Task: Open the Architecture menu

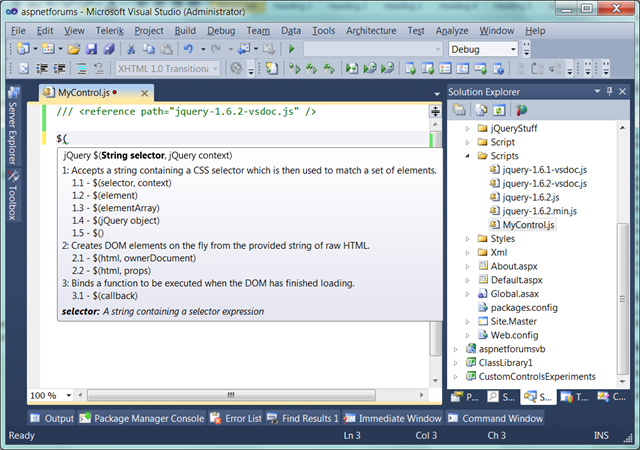Action: click(x=371, y=31)
